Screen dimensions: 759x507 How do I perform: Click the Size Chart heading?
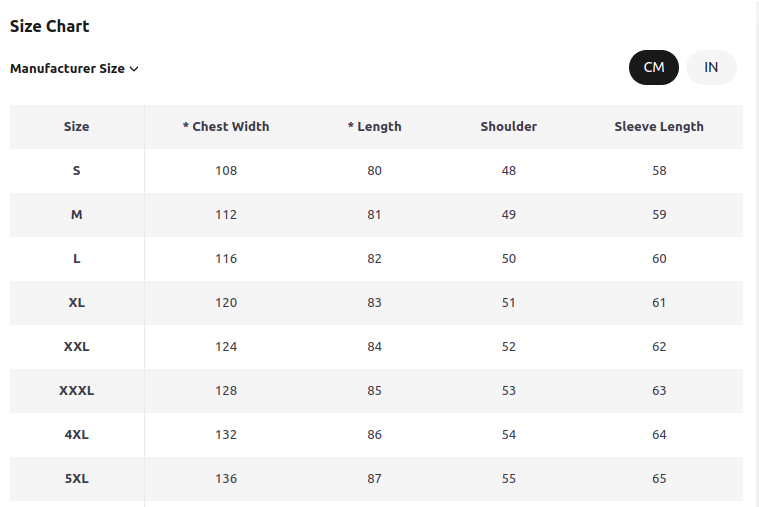coord(49,26)
